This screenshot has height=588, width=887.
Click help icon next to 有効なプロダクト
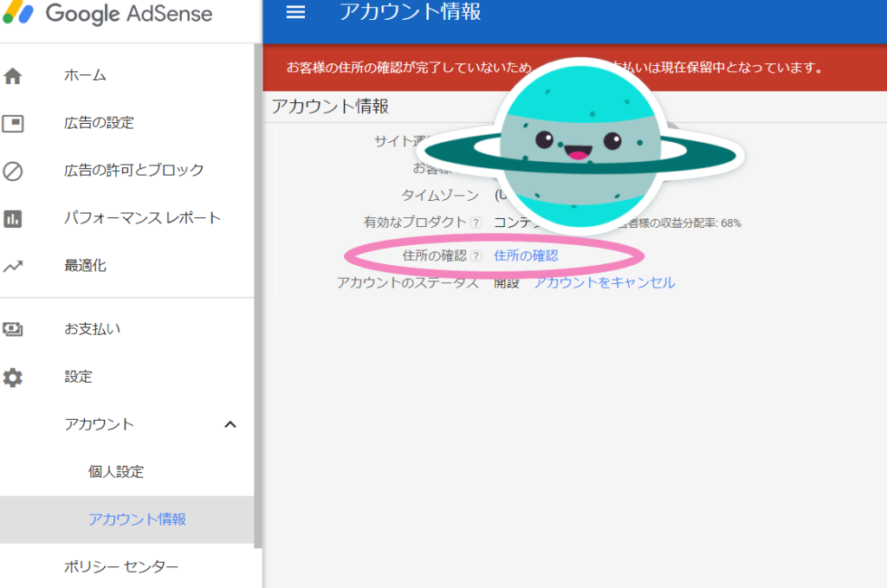point(476,223)
